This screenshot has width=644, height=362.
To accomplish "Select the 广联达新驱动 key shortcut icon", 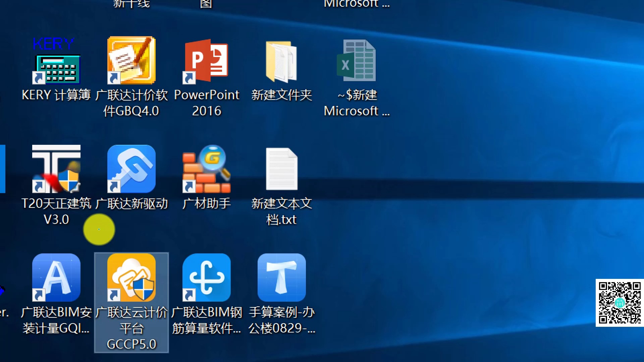I will coord(131,169).
